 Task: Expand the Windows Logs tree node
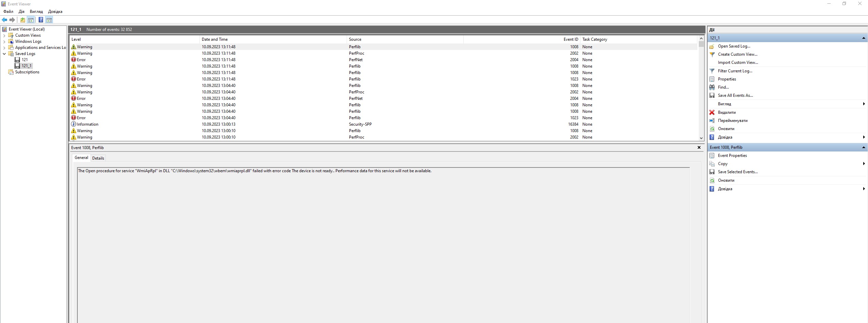(4, 41)
